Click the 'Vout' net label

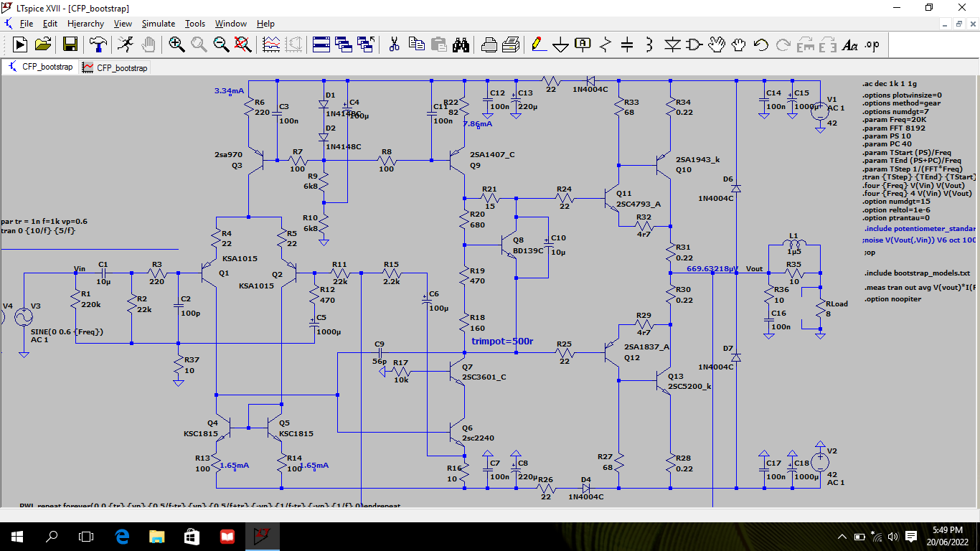755,268
